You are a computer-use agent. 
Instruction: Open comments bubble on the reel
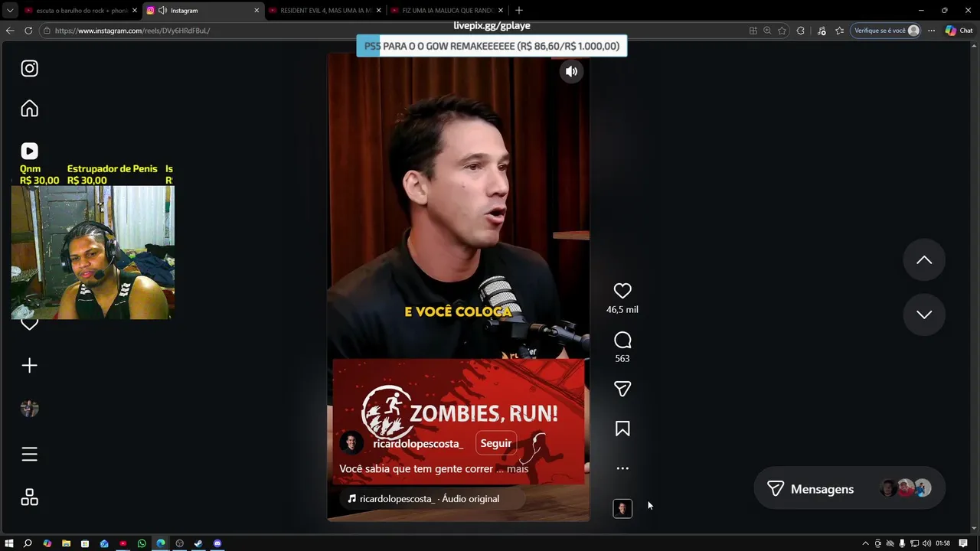point(622,340)
